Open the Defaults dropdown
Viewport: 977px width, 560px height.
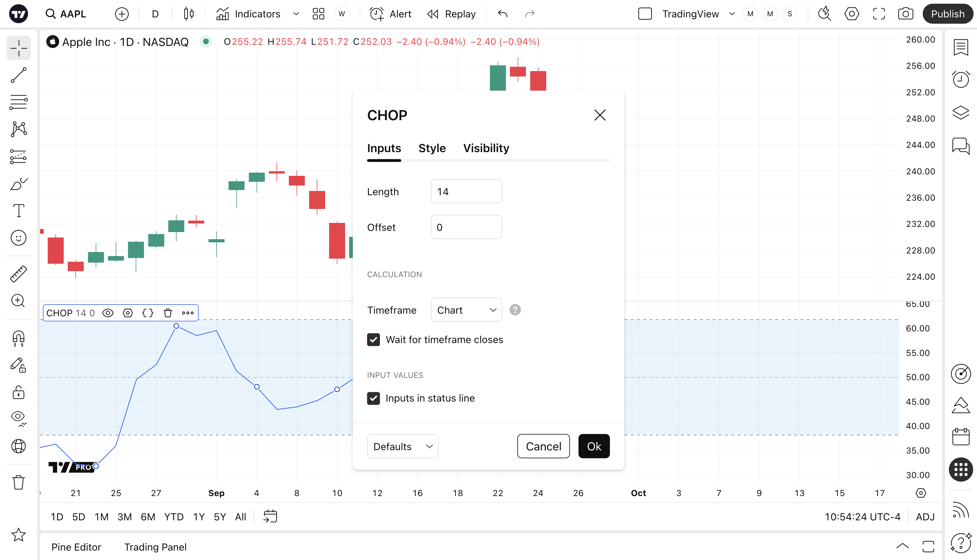403,446
